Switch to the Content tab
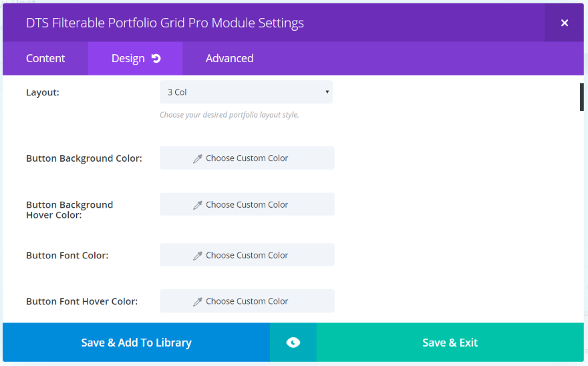Screen dimensions: 588x366 (x=45, y=59)
